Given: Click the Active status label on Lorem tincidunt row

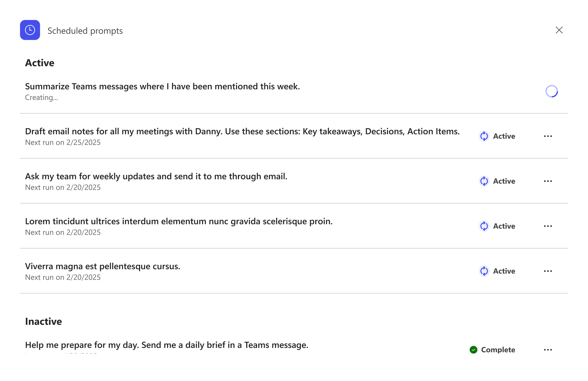Looking at the screenshot, I should (x=504, y=226).
